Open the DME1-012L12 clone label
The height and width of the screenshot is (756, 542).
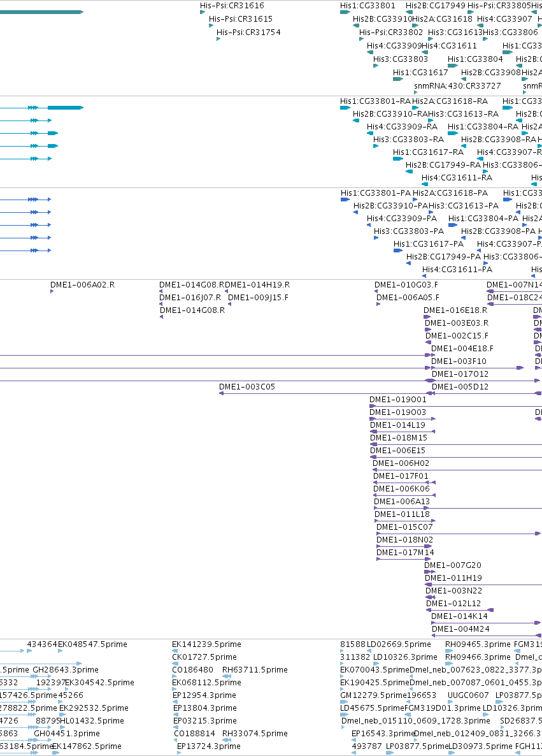click(x=453, y=604)
